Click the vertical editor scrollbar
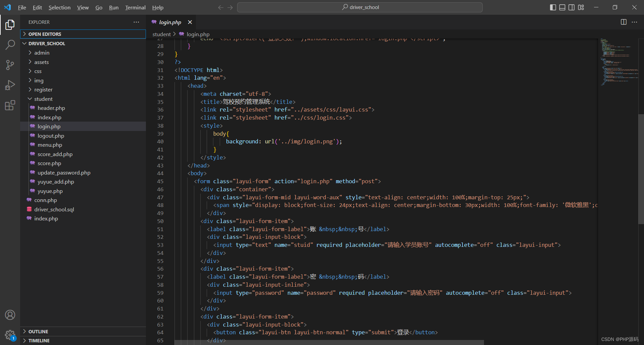Viewport: 644px width, 345px height. (x=641, y=169)
